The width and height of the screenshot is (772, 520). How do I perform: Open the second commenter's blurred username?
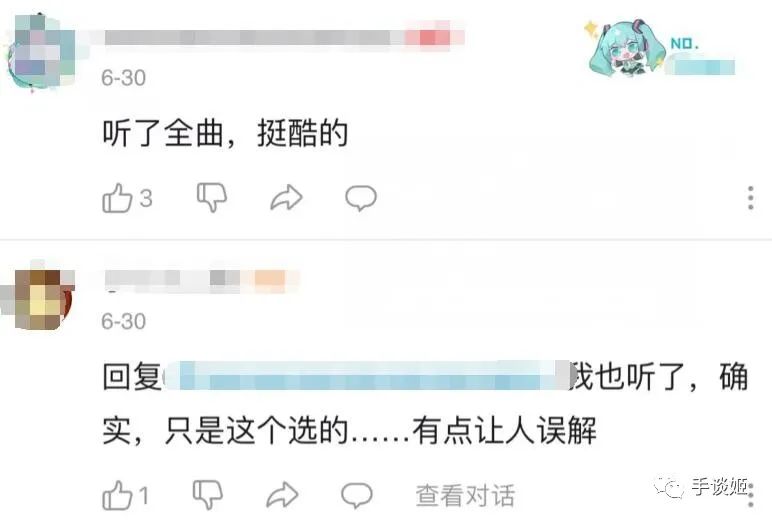[202, 279]
